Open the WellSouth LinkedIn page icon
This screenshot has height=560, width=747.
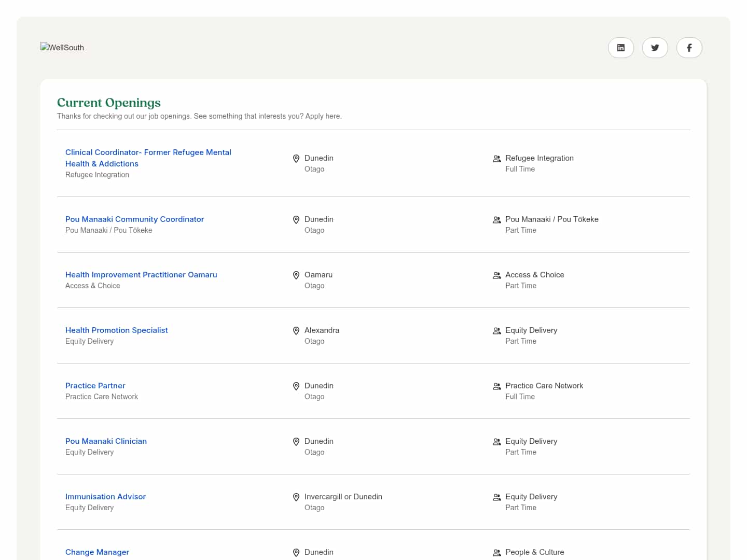click(x=620, y=48)
